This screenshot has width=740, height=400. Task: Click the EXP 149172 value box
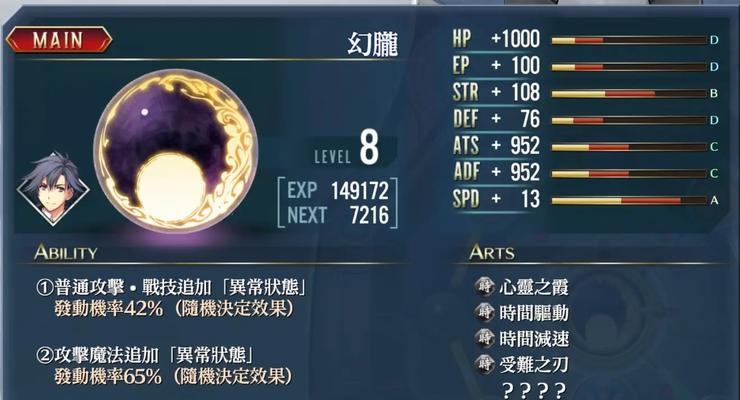[x=338, y=203]
